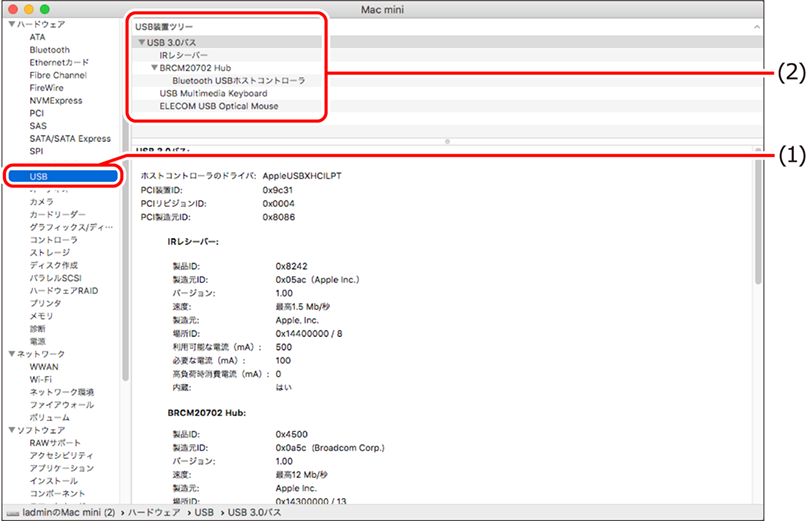809x521 pixels.
Task: Click USB segment in the path bar
Action: click(204, 513)
